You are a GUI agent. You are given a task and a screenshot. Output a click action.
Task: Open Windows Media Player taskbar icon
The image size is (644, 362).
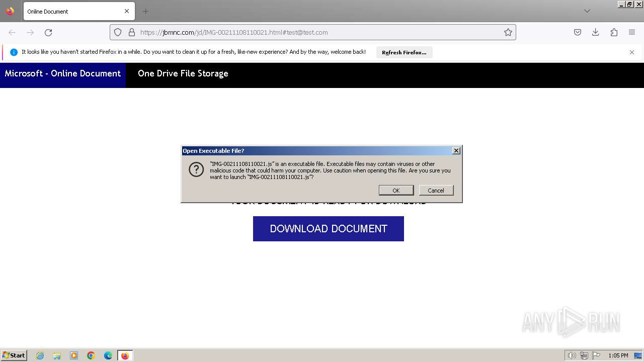(74, 355)
